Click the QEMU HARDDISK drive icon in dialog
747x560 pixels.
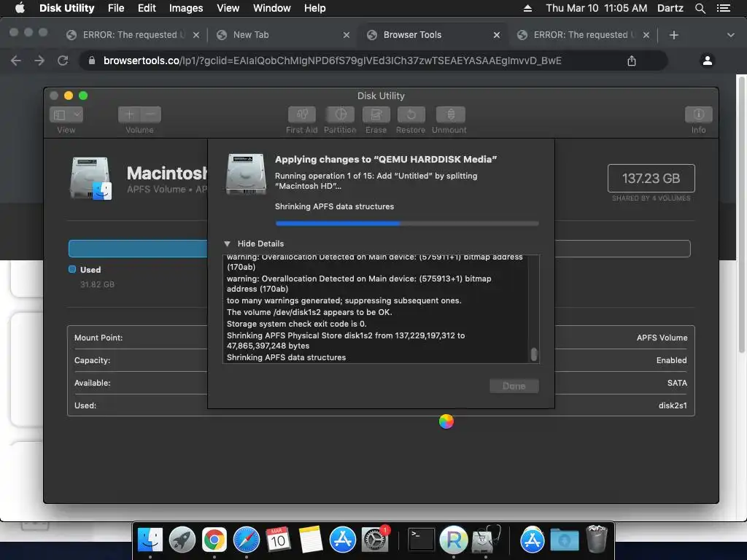tap(246, 174)
